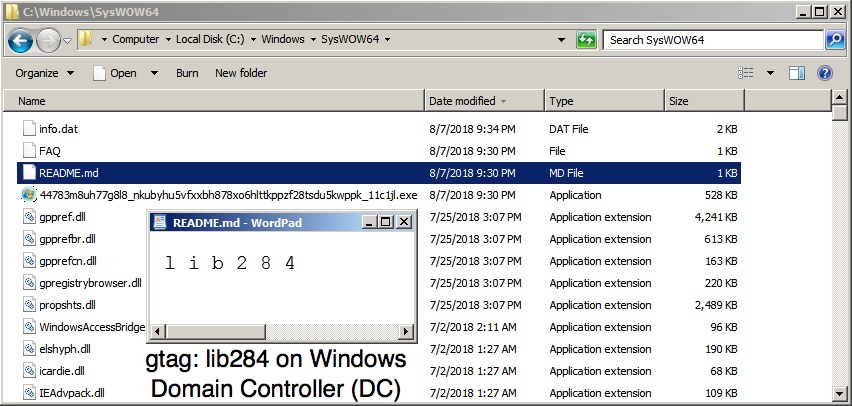Viewport: 852px width, 406px height.
Task: Click the WordPad horizontal scrollbar right arrow
Action: pos(405,331)
